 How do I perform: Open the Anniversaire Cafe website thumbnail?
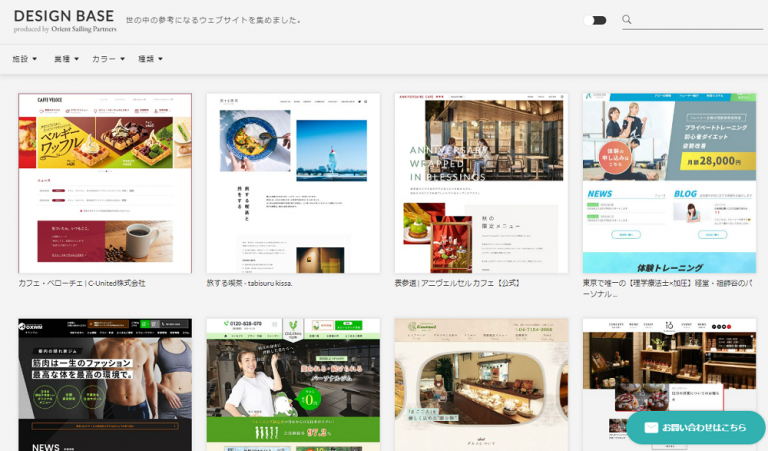click(481, 183)
